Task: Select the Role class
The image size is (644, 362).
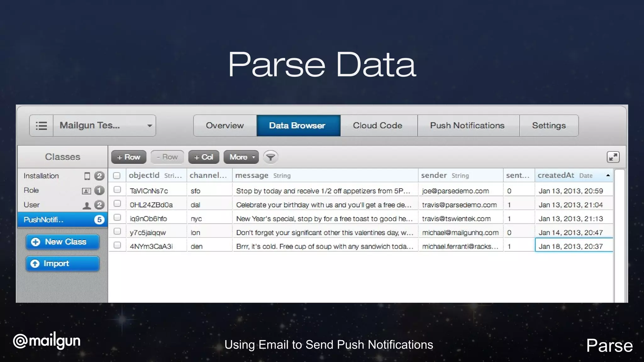Action: [x=63, y=190]
